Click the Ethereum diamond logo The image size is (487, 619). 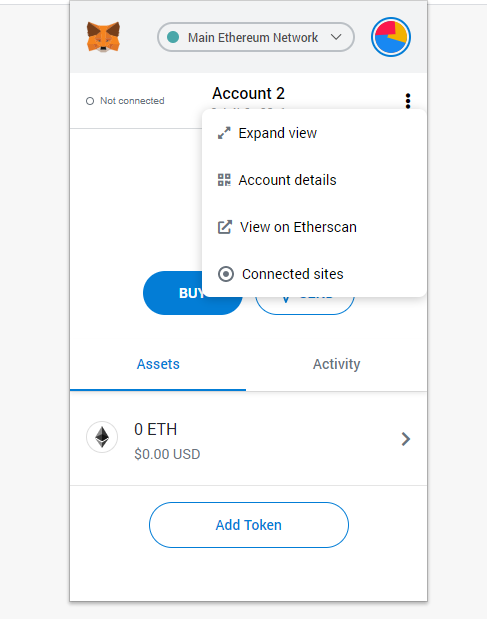coord(102,437)
